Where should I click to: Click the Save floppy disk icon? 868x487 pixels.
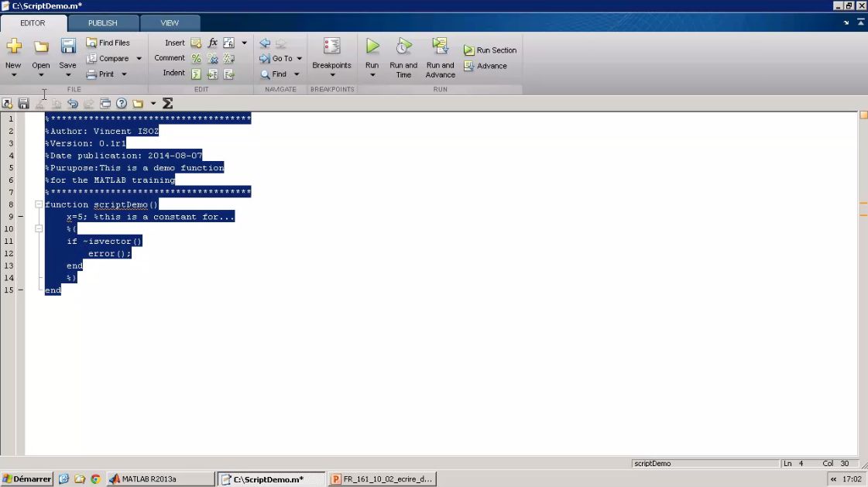(x=68, y=47)
